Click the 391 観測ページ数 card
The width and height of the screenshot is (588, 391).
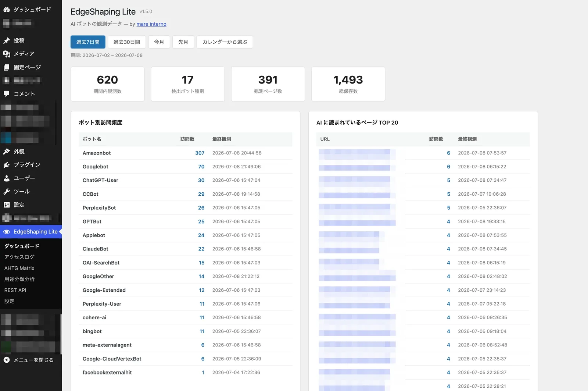pyautogui.click(x=268, y=84)
